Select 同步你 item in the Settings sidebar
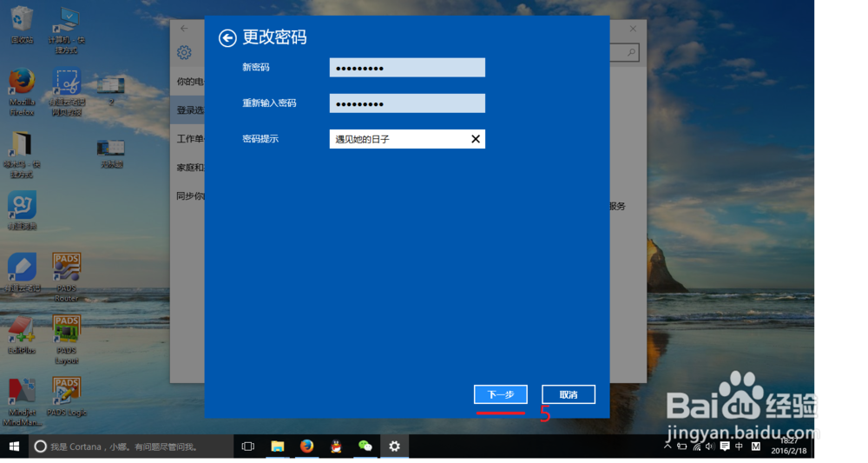Viewport: 868px width, 463px height. pyautogui.click(x=187, y=195)
